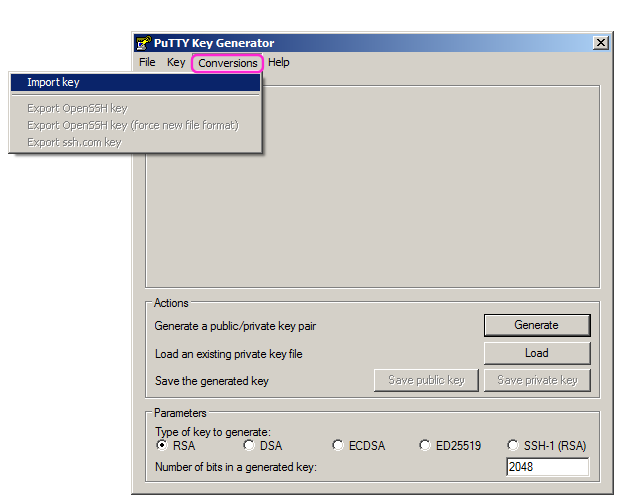Click the PuTTY Key Generator title bar icon
Screen dimensions: 621x501
coord(143,43)
